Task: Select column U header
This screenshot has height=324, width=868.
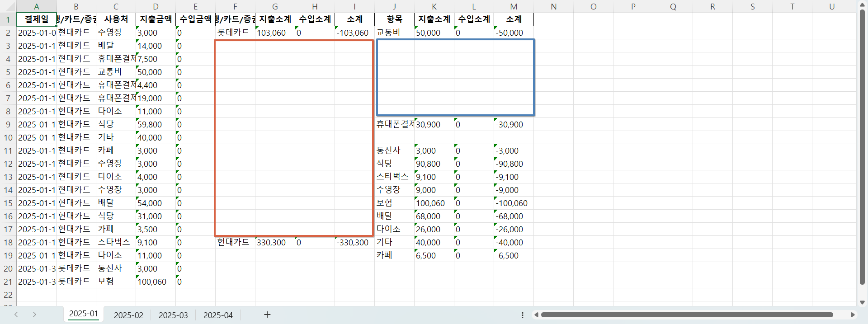Action: point(832,6)
